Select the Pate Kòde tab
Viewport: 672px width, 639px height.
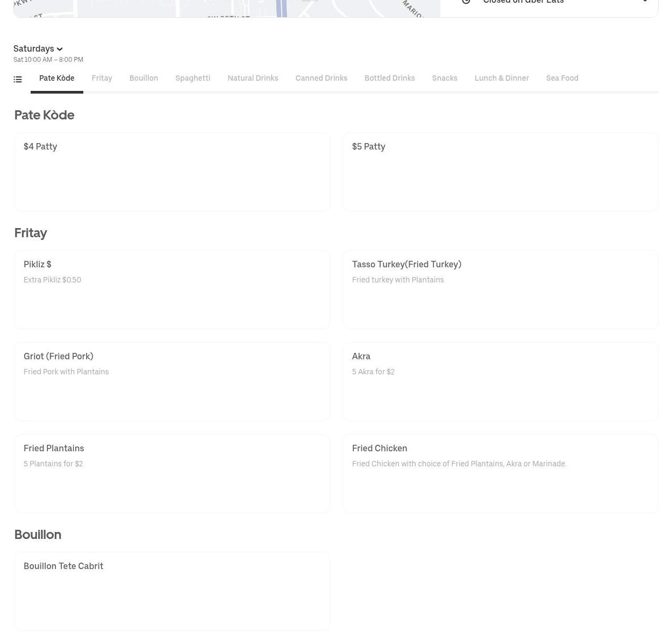click(x=57, y=78)
